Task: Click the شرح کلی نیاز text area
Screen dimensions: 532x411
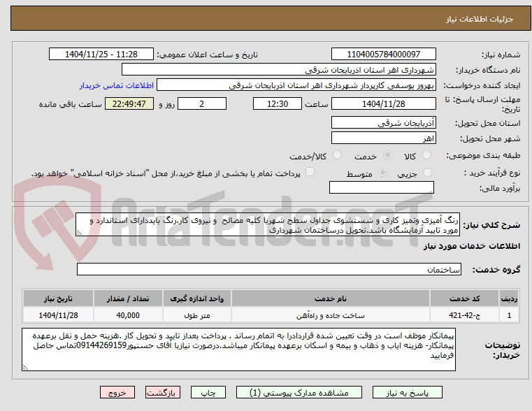Action: pos(267,224)
